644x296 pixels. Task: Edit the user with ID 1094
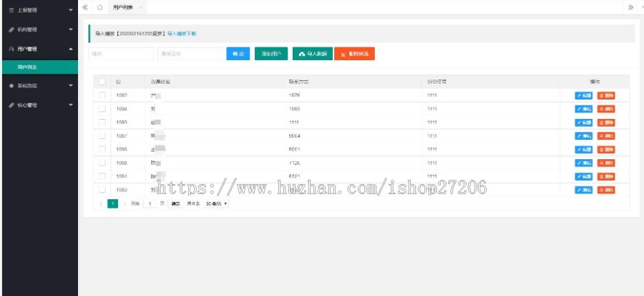(x=584, y=109)
